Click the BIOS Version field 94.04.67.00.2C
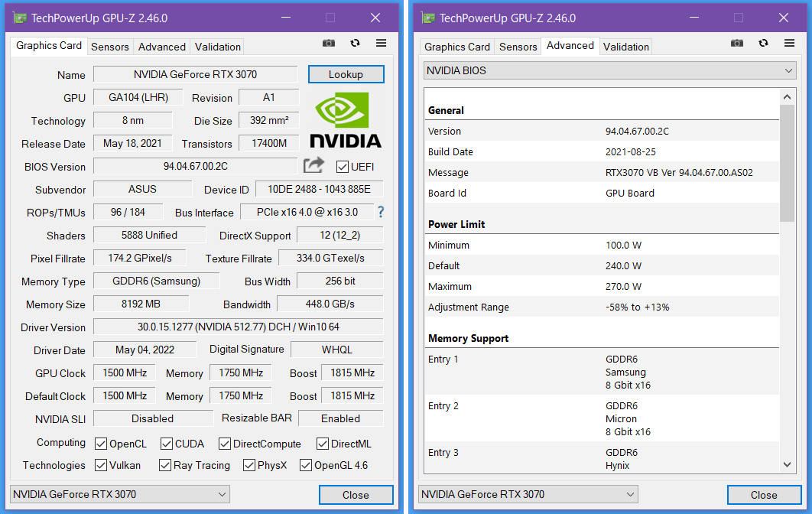812x514 pixels. pyautogui.click(x=195, y=166)
